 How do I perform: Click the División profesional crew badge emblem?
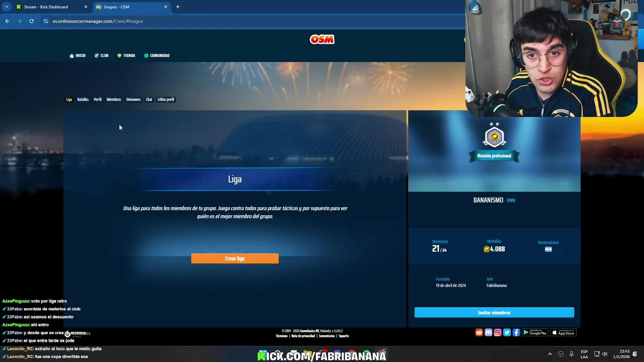pyautogui.click(x=494, y=136)
